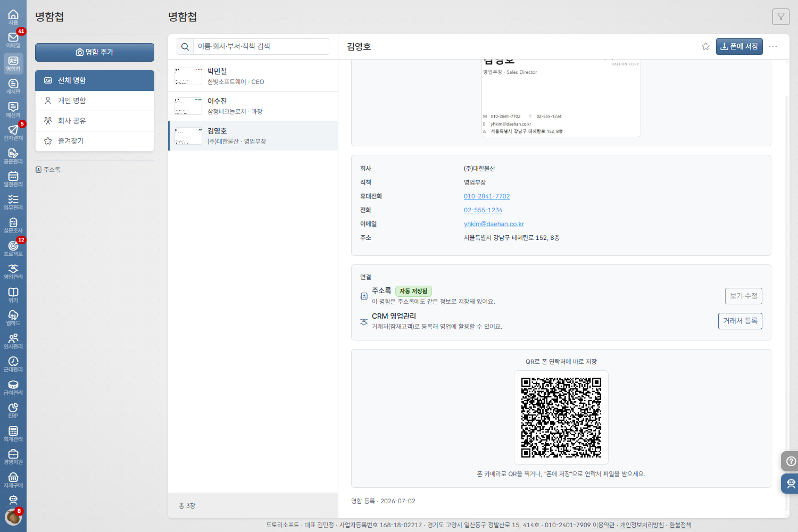
Task: Click 명함 추가 button
Action: [95, 52]
